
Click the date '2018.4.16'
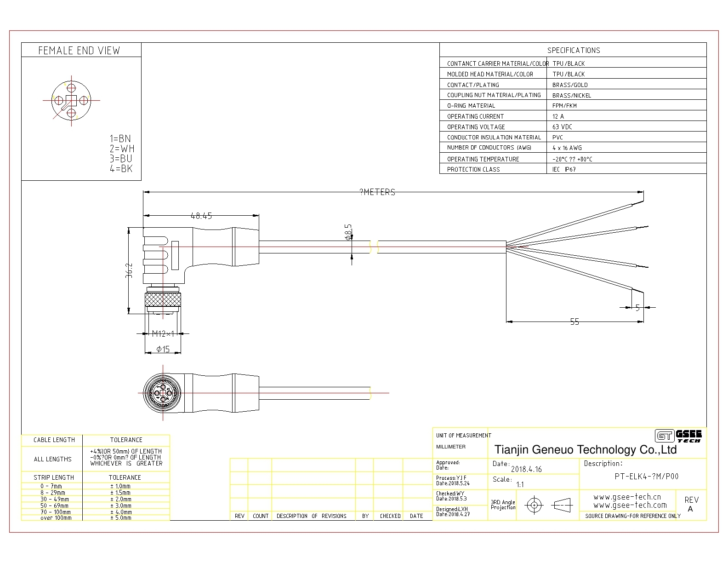[x=527, y=469]
